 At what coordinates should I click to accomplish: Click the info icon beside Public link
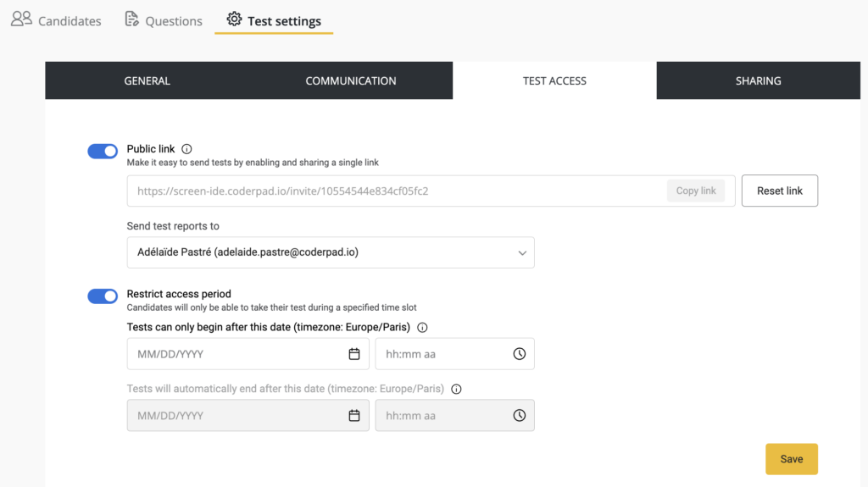coord(187,149)
